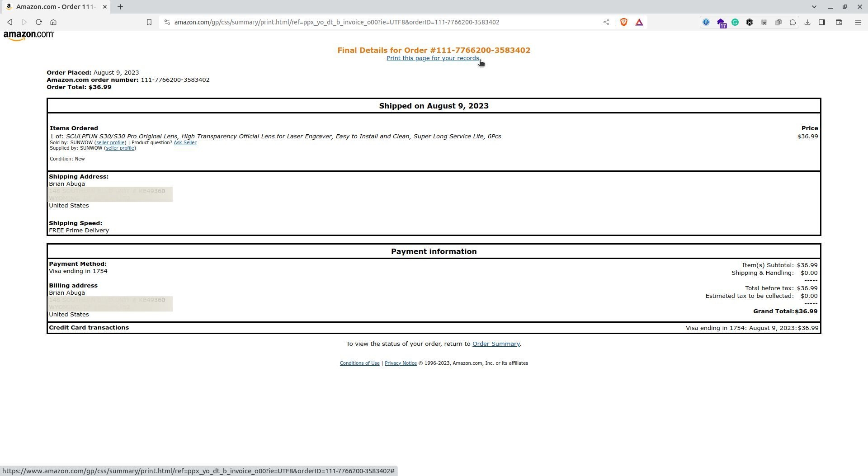
Task: Open the Honey extension with 17 badge
Action: [x=722, y=22]
